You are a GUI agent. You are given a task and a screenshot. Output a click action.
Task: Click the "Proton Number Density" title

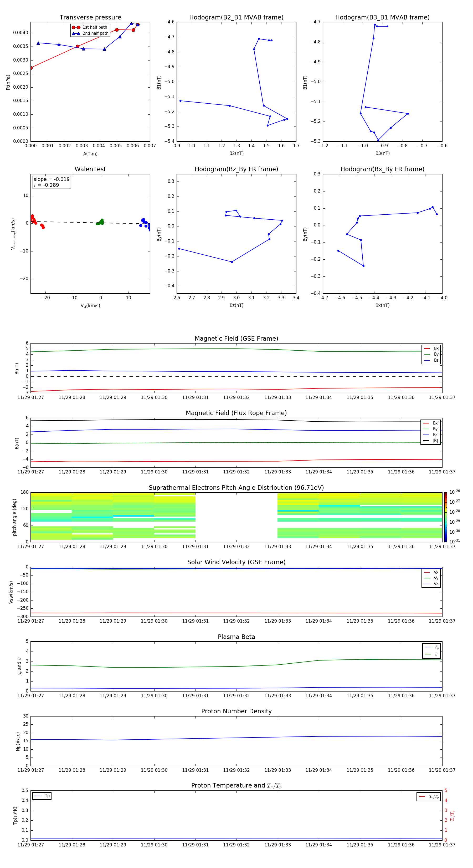236,711
